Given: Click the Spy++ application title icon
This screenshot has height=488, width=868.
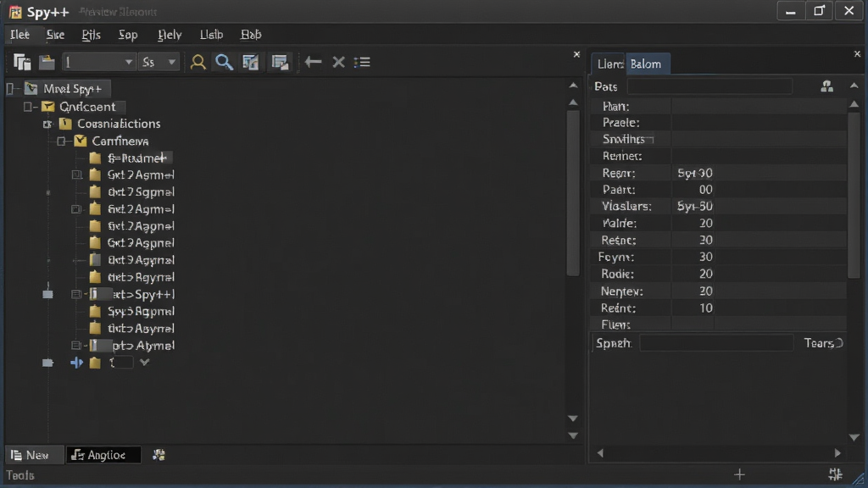Looking at the screenshot, I should click(x=15, y=12).
